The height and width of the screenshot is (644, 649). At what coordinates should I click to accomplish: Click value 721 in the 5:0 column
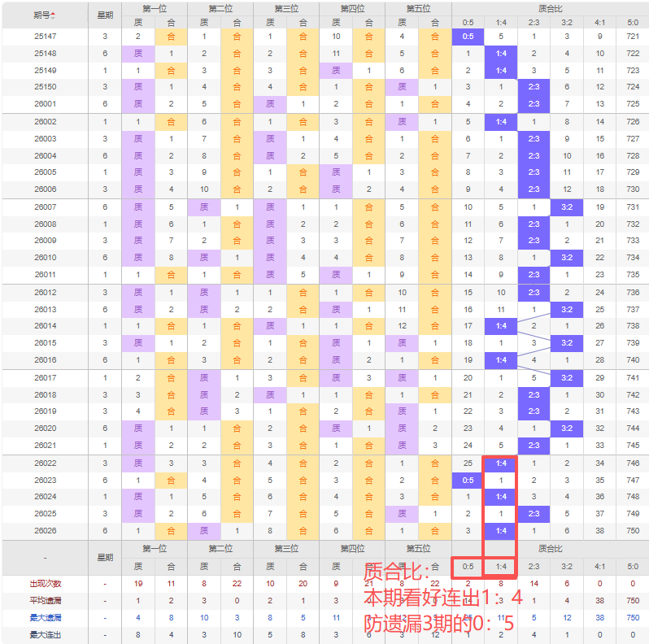pos(633,37)
